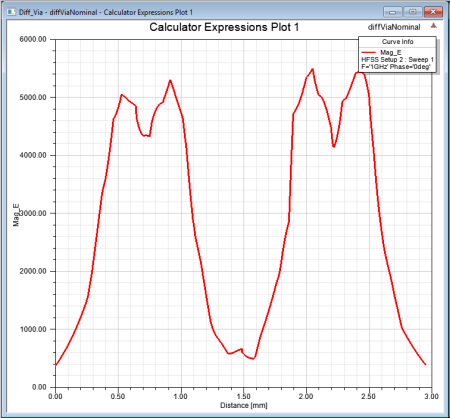Click the Ansys logo beside diffViaNominal
Viewport: 450px width, 418px height.
tap(433, 26)
